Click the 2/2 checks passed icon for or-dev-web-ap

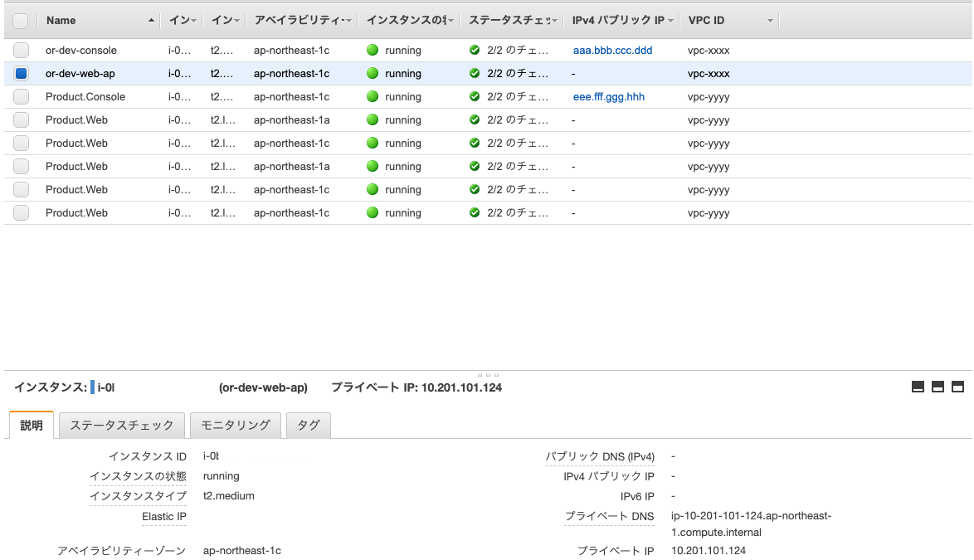click(475, 73)
